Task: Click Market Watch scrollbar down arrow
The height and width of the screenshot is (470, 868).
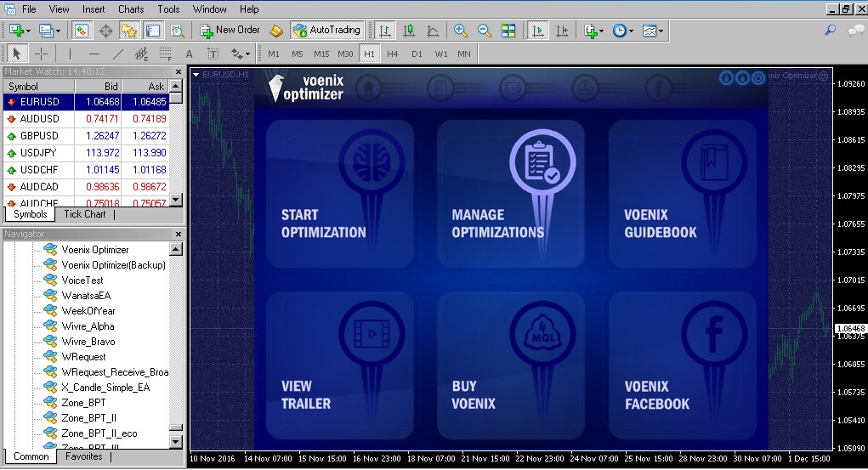Action: pyautogui.click(x=176, y=200)
